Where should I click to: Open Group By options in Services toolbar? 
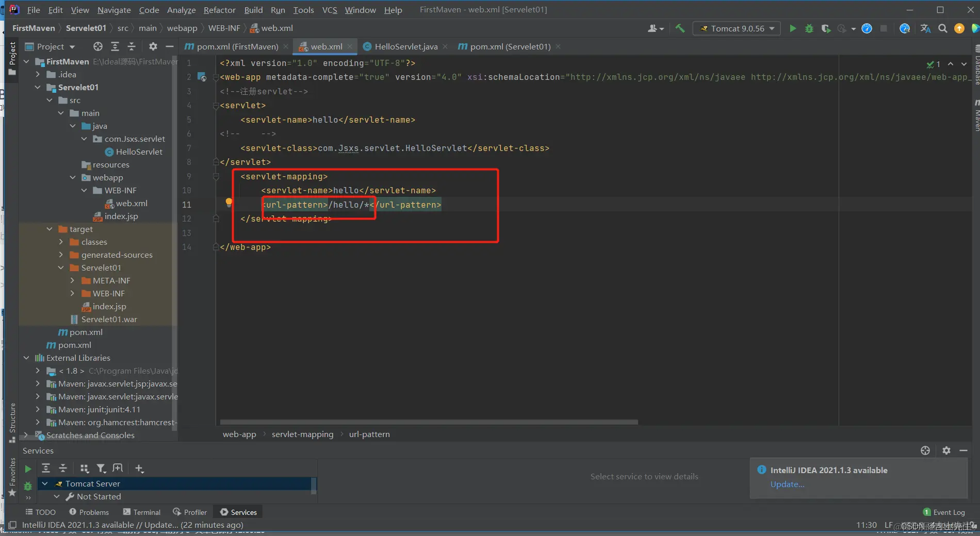(x=85, y=468)
